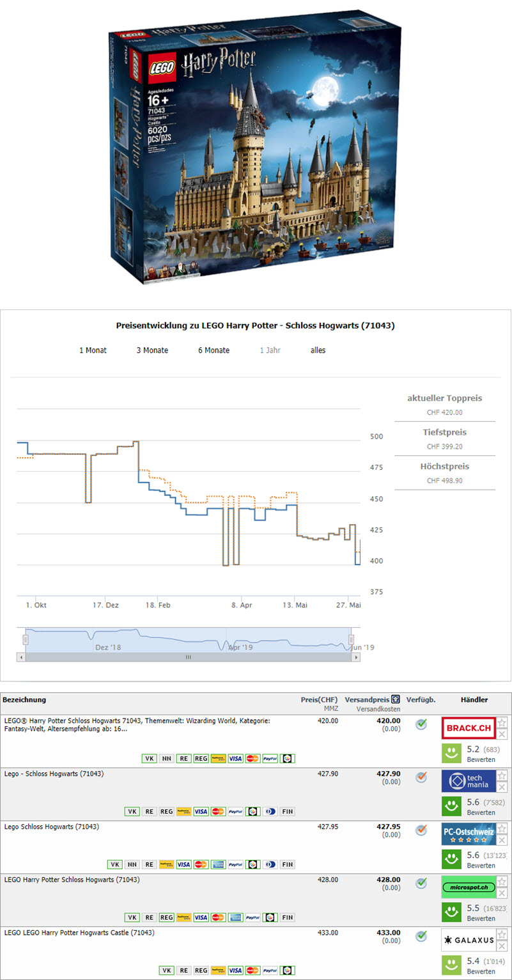The height and width of the screenshot is (980, 512).
Task: Switch the chart range to 1 Monat
Action: pyautogui.click(x=93, y=350)
